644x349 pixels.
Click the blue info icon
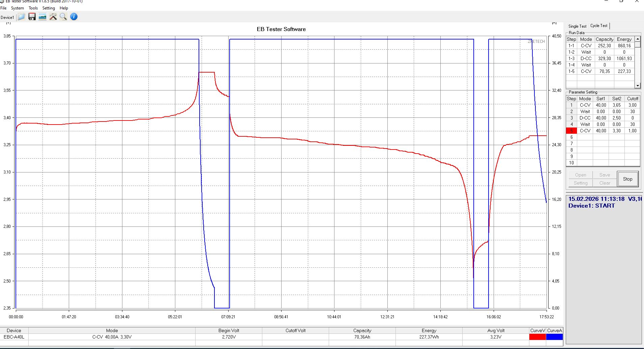pos(74,17)
